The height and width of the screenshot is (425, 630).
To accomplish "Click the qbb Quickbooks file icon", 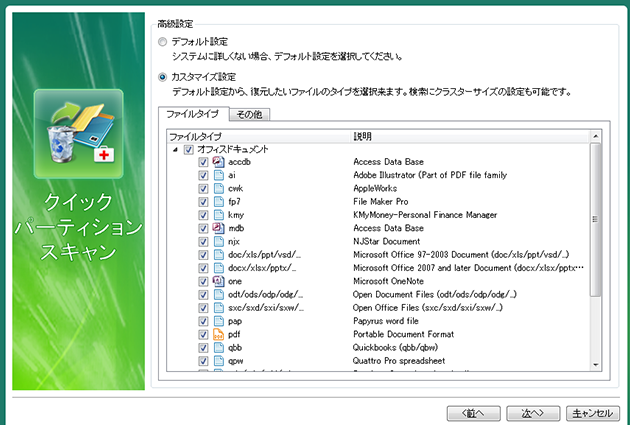I will tap(218, 347).
